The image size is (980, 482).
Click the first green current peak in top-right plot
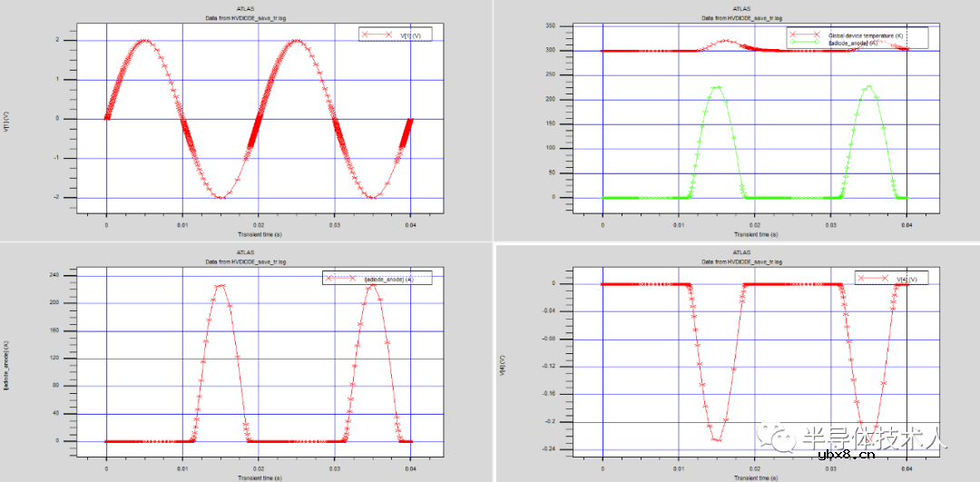pyautogui.click(x=717, y=87)
